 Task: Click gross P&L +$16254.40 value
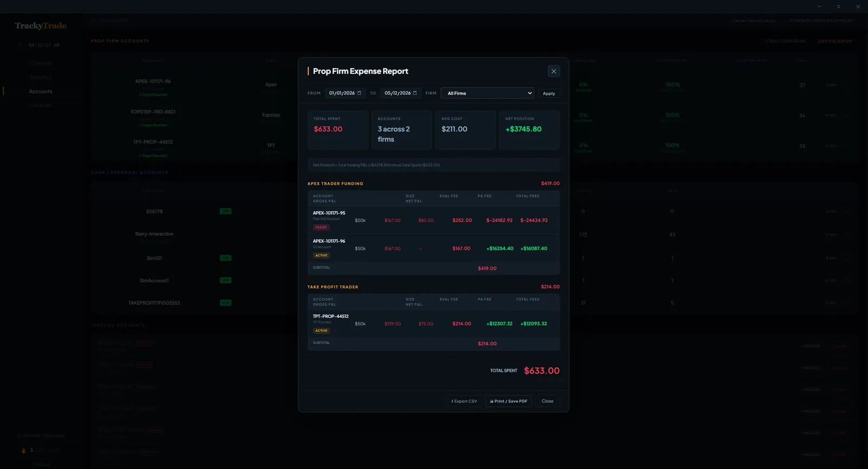pos(500,248)
